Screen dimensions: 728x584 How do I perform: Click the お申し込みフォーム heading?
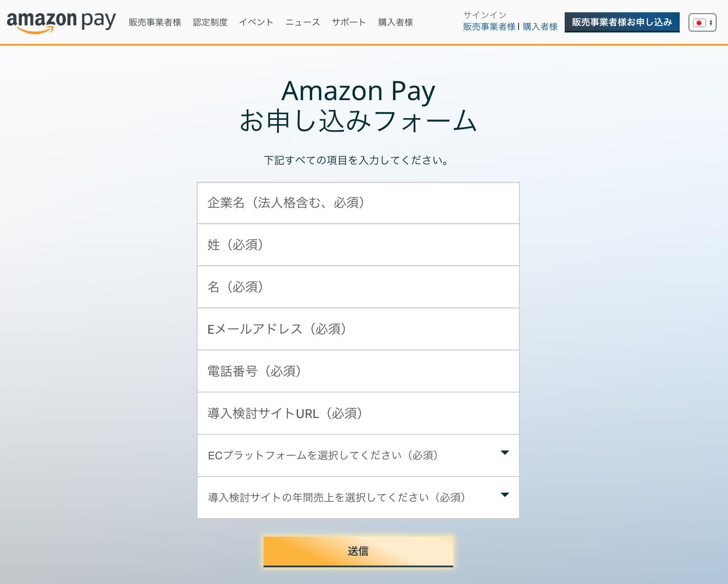point(358,121)
